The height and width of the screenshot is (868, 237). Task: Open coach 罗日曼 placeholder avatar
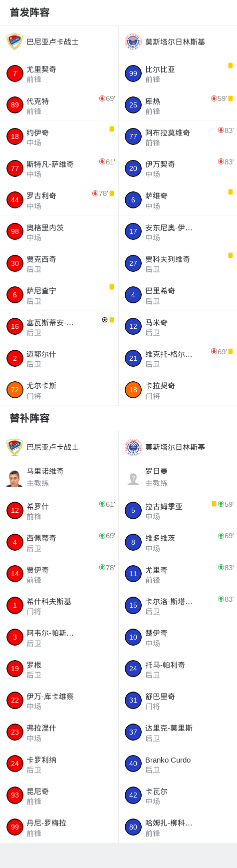pos(133,479)
